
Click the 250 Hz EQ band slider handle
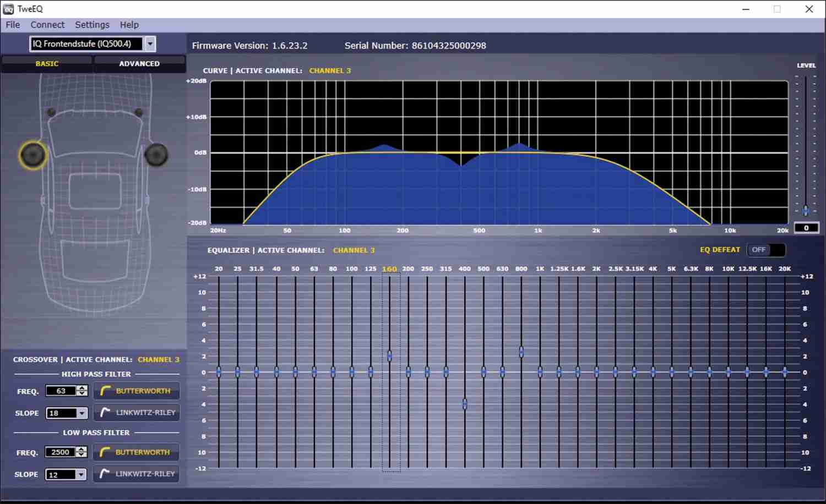tap(427, 372)
